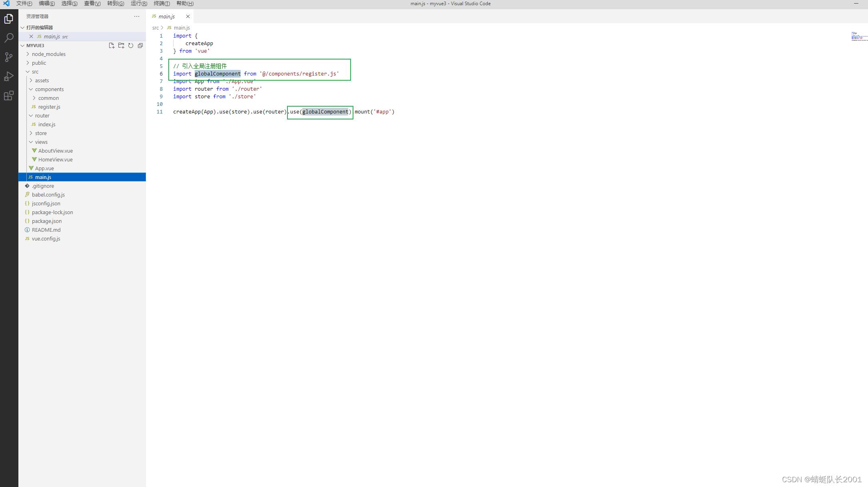Open the 文件(F) menu

click(24, 4)
